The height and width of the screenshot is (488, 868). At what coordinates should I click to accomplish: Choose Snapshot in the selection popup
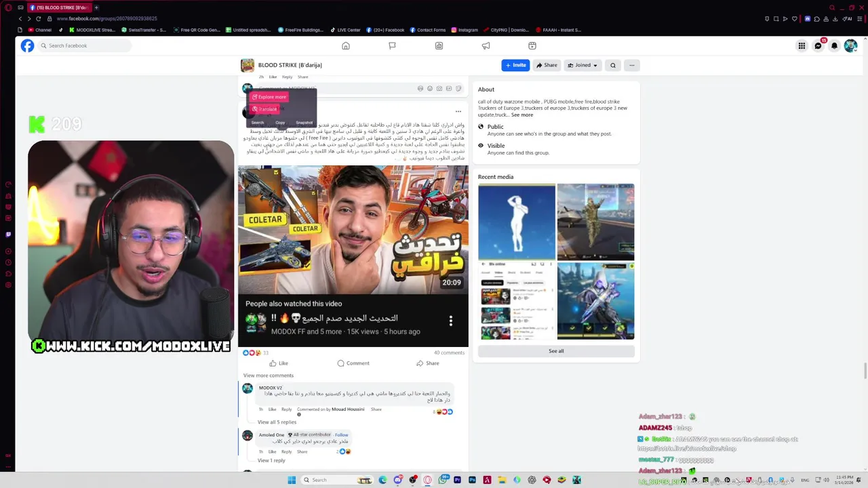click(x=304, y=123)
